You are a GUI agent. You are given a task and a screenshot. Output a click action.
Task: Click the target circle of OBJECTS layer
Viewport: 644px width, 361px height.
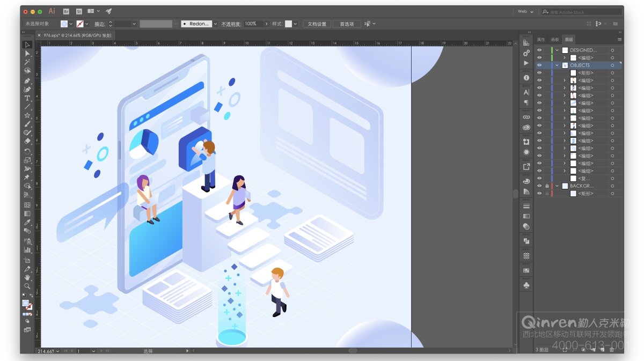tap(612, 65)
